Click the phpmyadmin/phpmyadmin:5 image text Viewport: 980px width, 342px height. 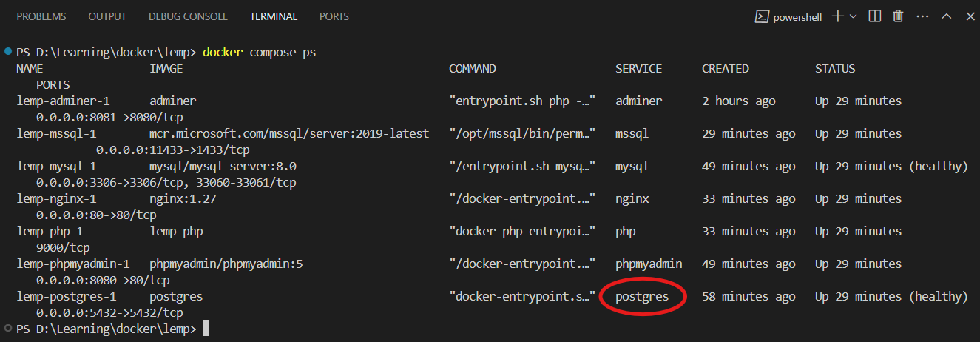pos(226,264)
